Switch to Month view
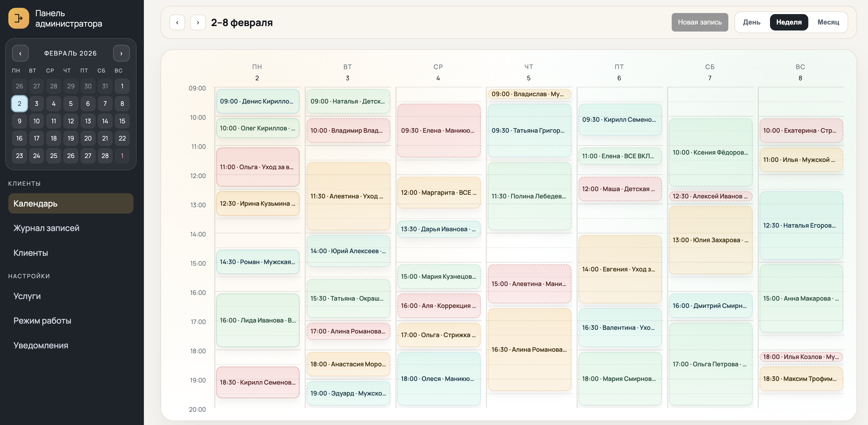Screen dimensions: 868x425 (828, 22)
